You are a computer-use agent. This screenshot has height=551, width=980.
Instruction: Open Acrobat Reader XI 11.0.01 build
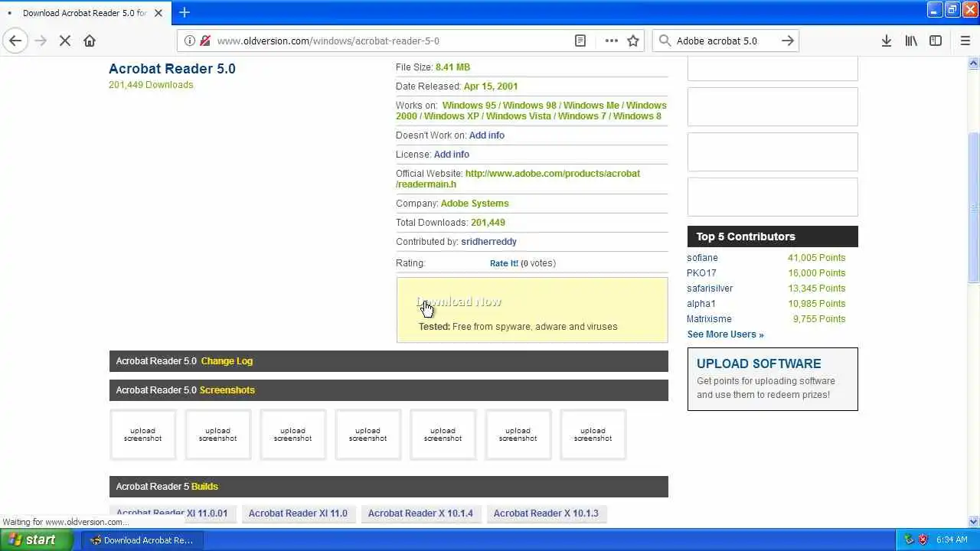172,514
